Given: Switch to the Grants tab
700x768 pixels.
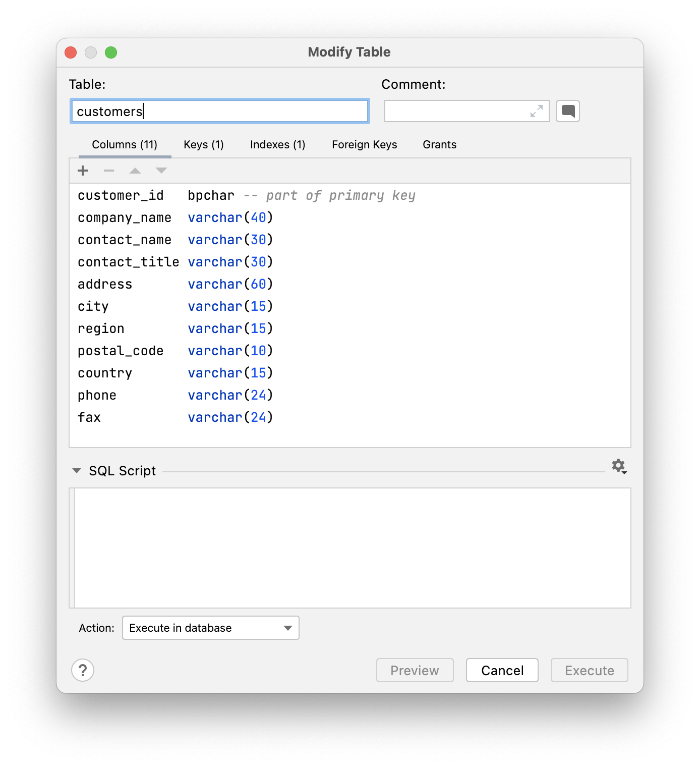Looking at the screenshot, I should pos(440,145).
